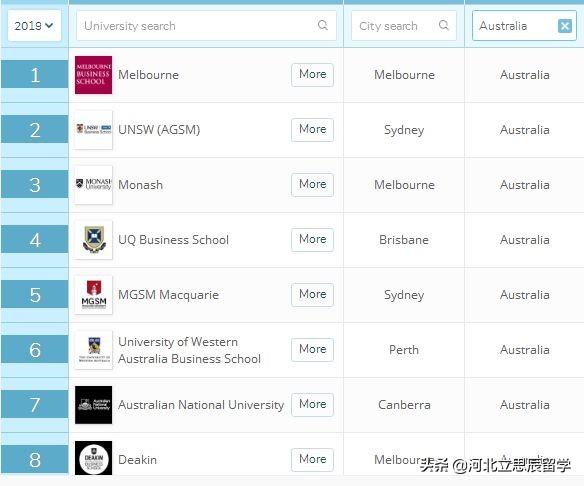Viewport: 584px width, 486px height.
Task: Click the city Perth
Action: 404,350
